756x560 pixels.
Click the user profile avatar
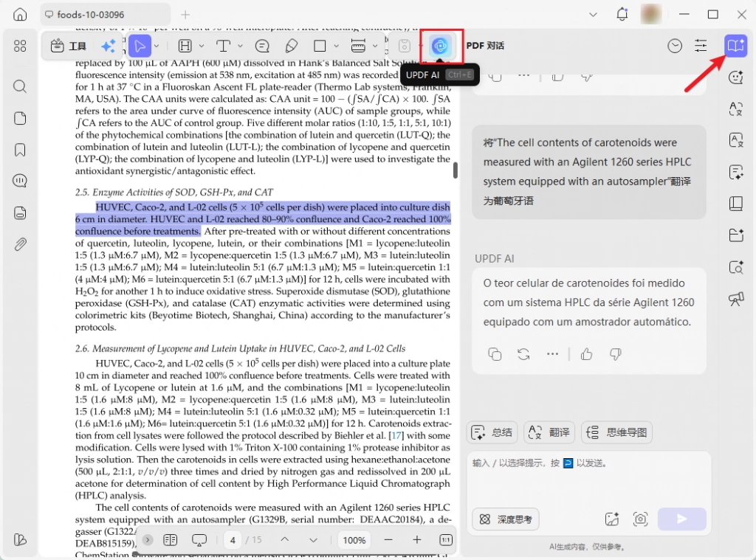click(x=651, y=15)
